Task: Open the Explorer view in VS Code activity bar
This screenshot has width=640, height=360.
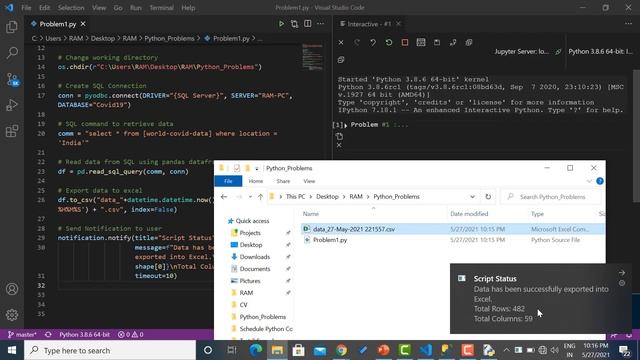Action: (x=12, y=27)
